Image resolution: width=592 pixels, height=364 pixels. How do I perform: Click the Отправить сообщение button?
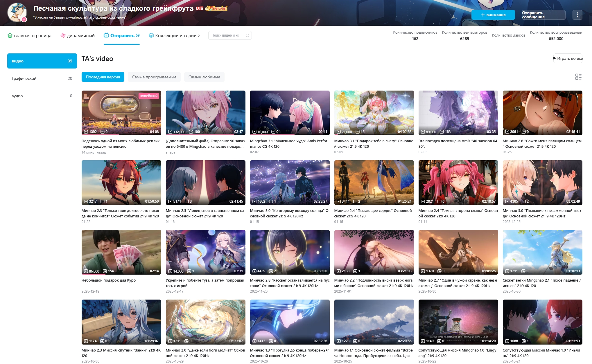(543, 15)
